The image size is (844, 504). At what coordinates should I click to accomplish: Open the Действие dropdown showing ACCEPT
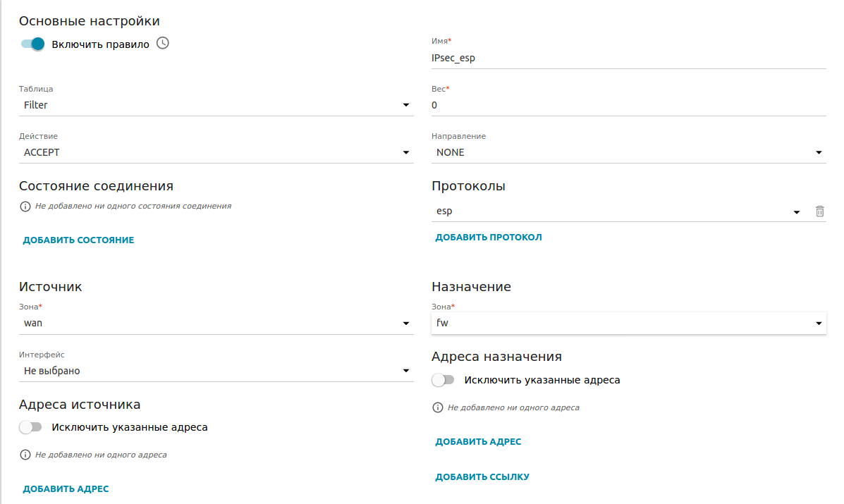pos(216,152)
